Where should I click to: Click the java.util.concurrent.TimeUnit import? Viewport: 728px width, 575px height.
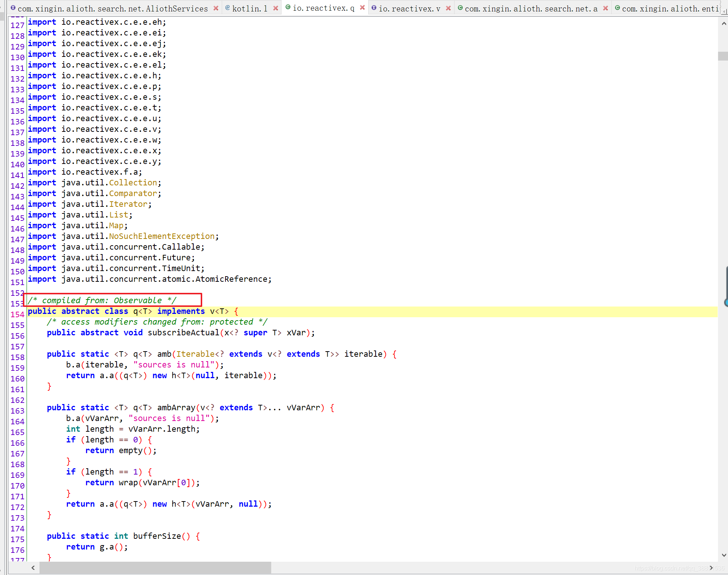(x=116, y=268)
